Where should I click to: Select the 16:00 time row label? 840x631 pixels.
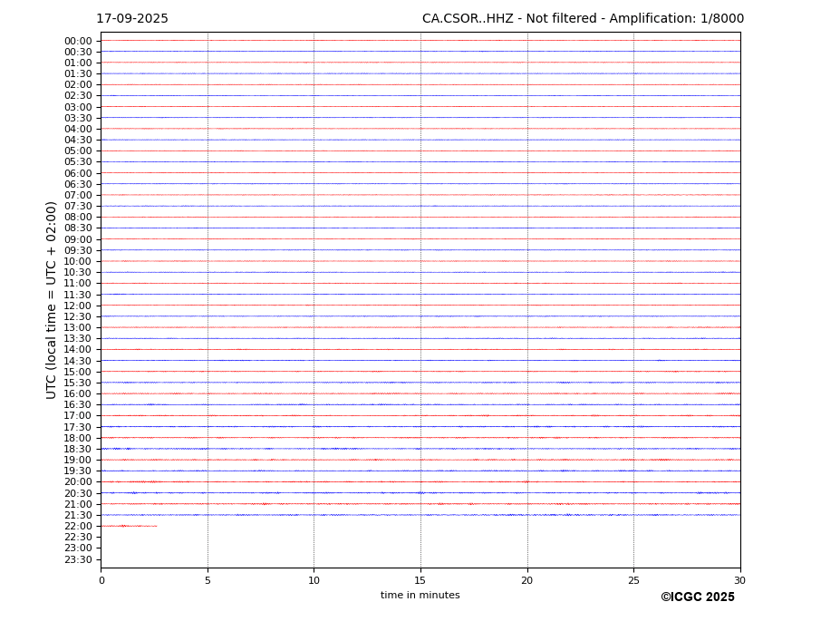coord(78,394)
